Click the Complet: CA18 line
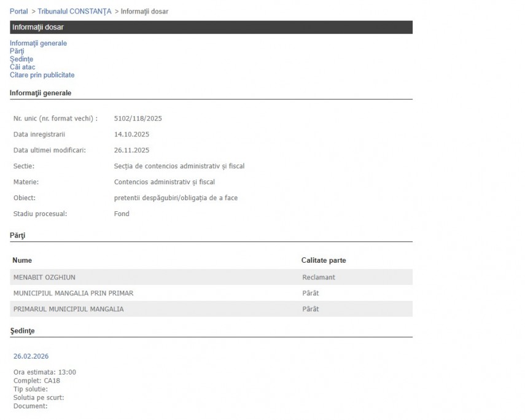This screenshot has width=525, height=420. click(x=37, y=381)
